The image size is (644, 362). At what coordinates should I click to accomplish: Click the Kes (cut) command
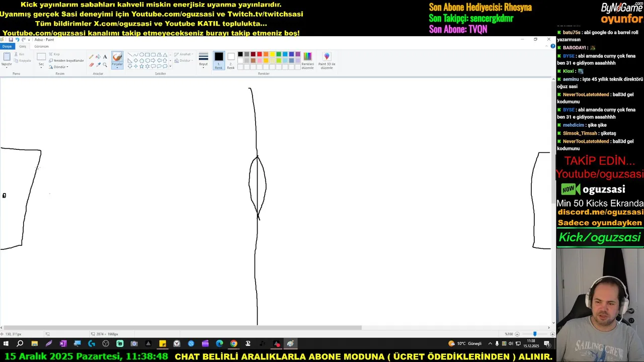click(x=20, y=54)
